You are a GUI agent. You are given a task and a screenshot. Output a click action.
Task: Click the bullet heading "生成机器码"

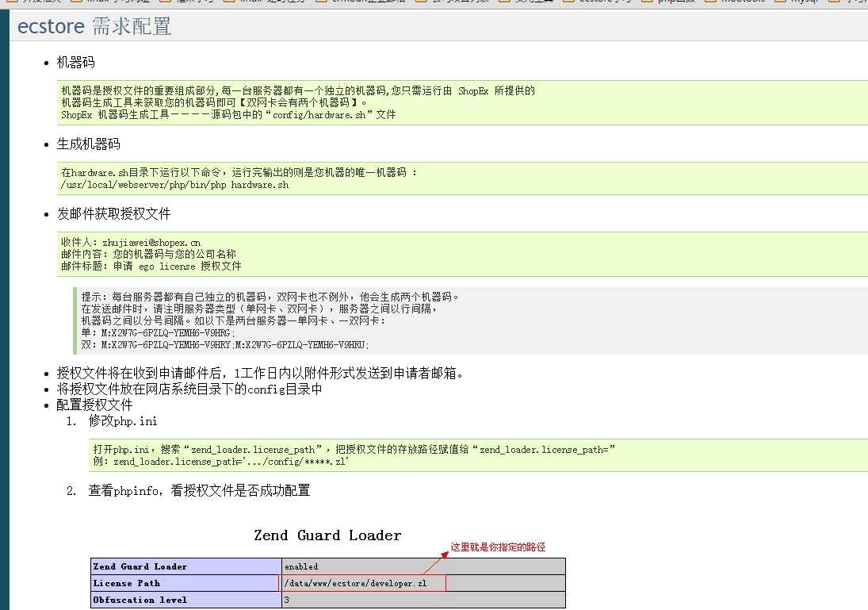tap(89, 144)
